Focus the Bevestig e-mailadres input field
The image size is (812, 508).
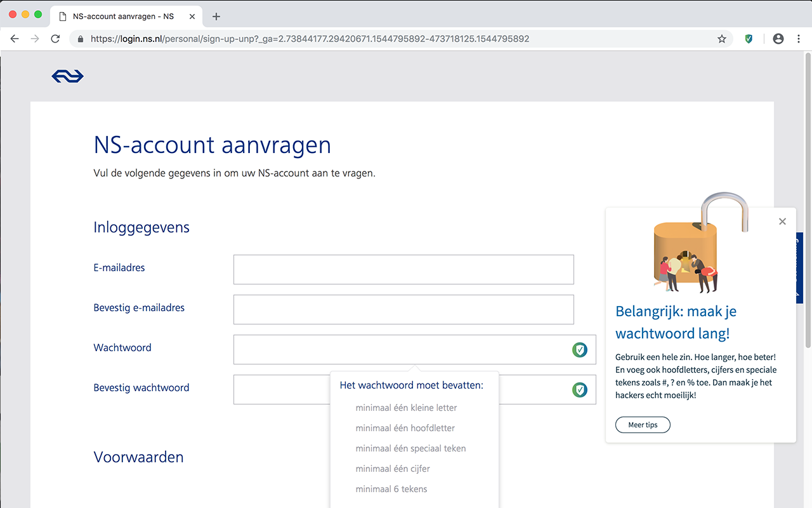point(403,309)
